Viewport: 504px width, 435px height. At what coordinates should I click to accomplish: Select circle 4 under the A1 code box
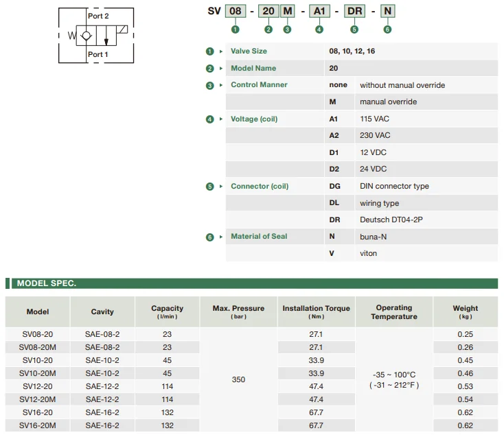coord(319,30)
